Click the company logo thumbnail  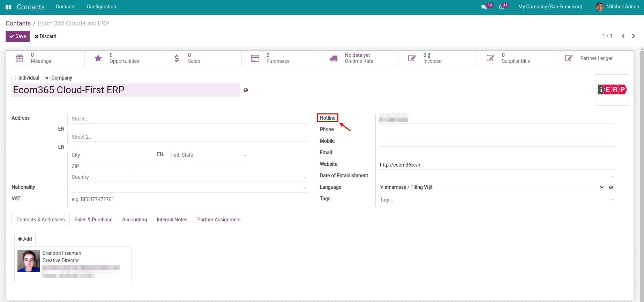point(612,90)
